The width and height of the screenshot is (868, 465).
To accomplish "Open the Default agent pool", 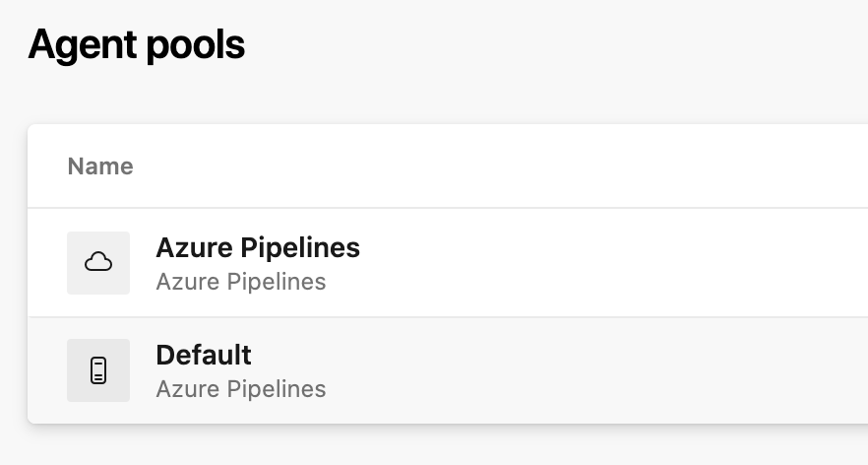I will point(204,355).
